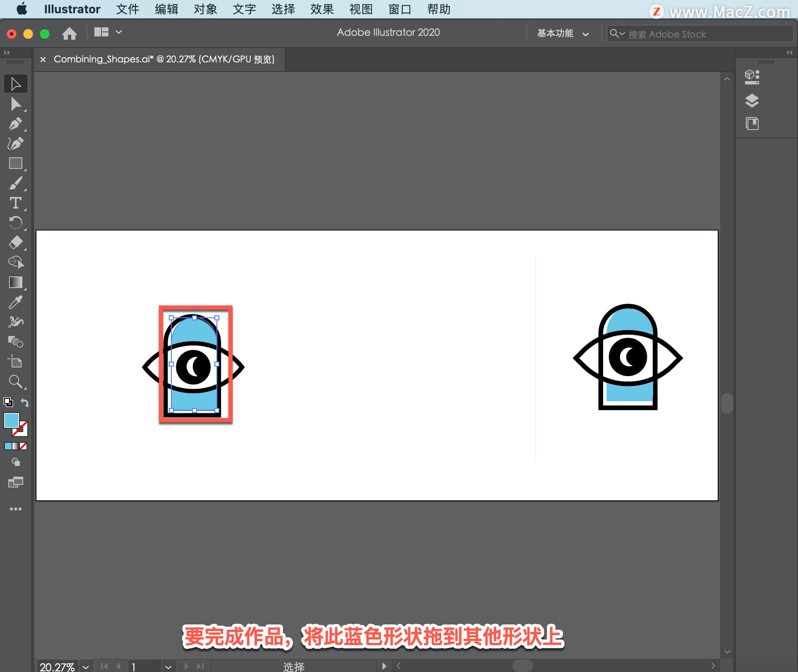Set default fill and stroke
This screenshot has height=672, width=798.
(8, 402)
